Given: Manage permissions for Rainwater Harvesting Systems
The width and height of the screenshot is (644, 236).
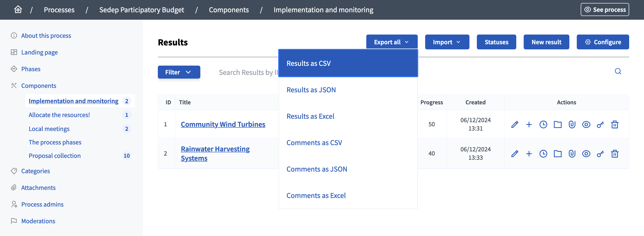Looking at the screenshot, I should [x=600, y=153].
